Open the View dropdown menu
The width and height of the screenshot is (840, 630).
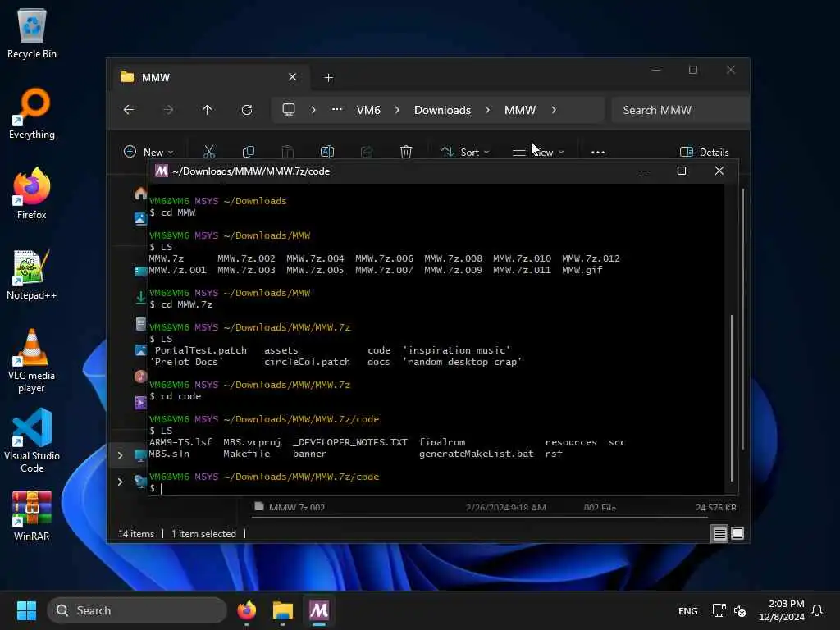coord(538,152)
